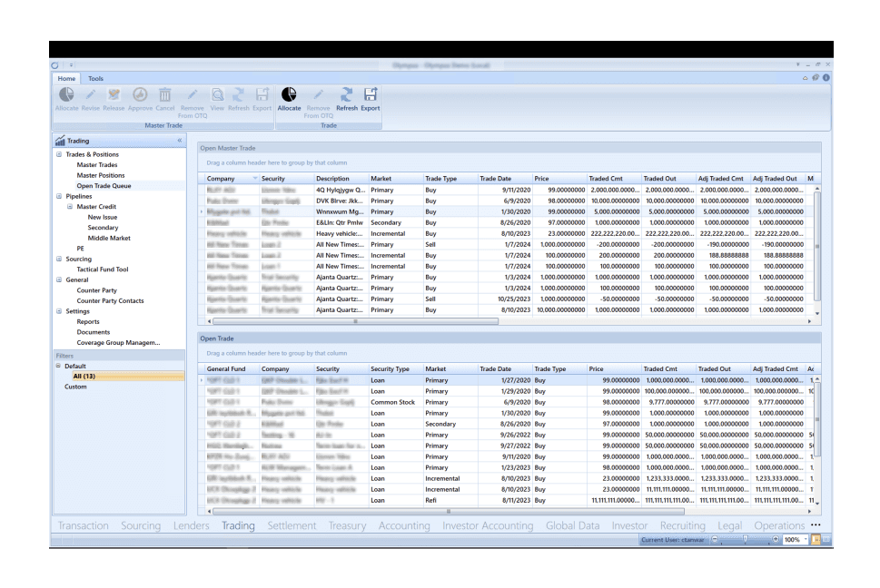Switch to the Settlement module tab
Screen dimensions: 880x588
292,525
